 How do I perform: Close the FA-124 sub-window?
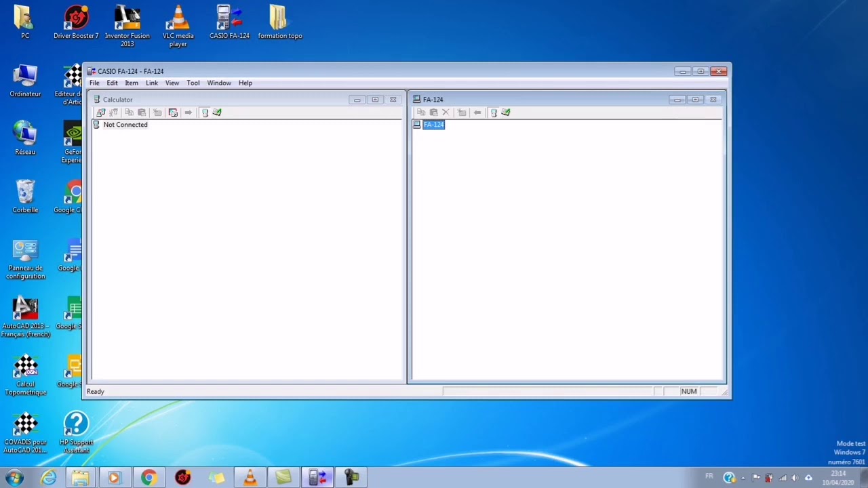click(x=713, y=100)
